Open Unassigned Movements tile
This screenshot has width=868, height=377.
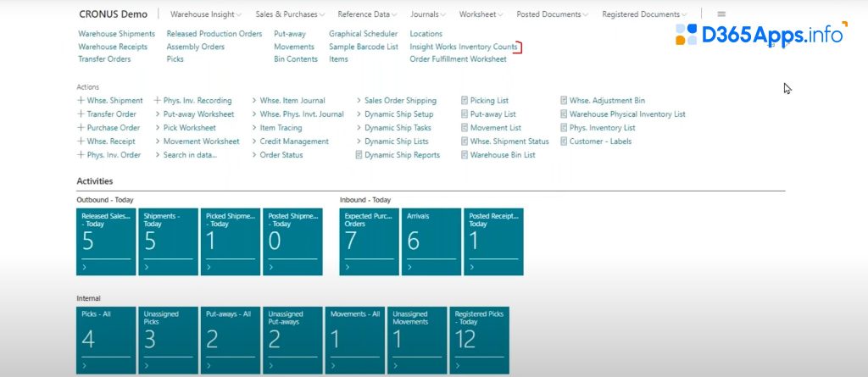pyautogui.click(x=417, y=341)
